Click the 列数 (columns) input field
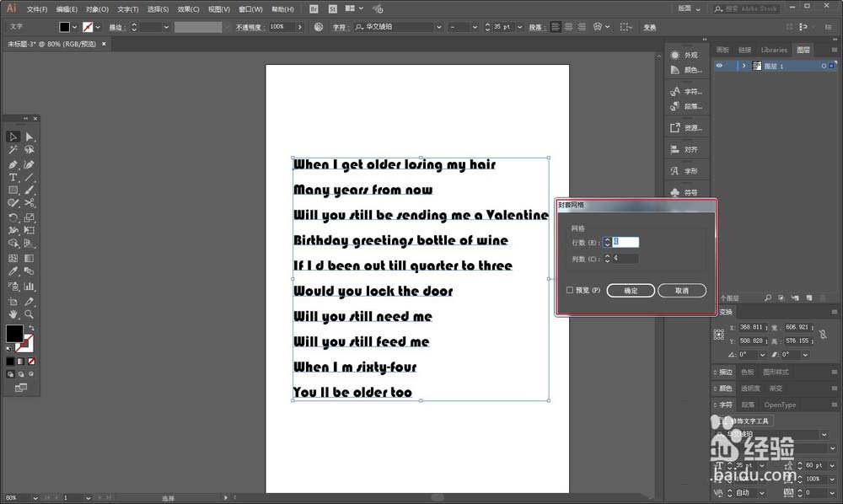This screenshot has width=843, height=504. tap(626, 259)
